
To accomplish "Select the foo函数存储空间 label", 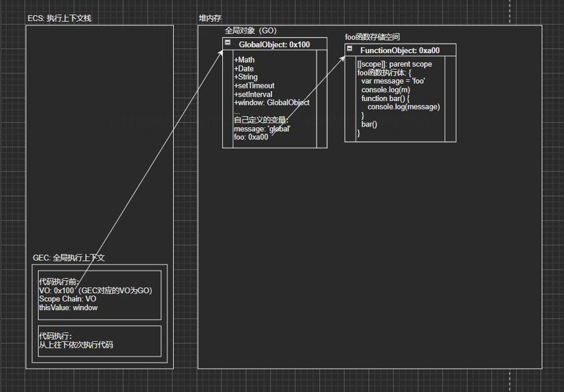I will [373, 37].
